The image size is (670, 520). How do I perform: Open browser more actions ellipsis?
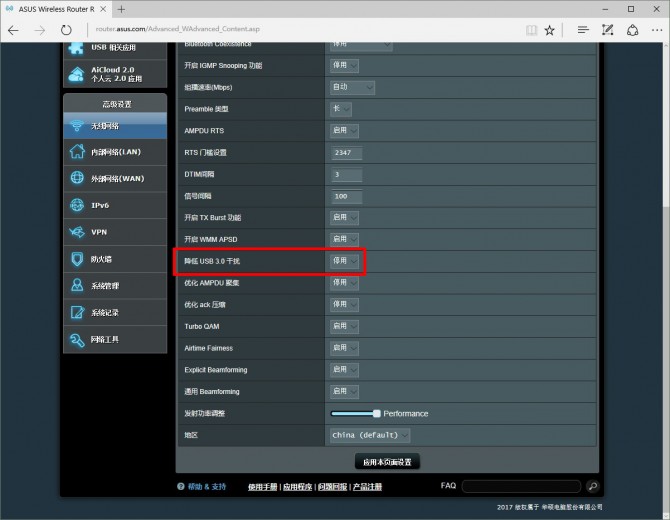tap(657, 30)
